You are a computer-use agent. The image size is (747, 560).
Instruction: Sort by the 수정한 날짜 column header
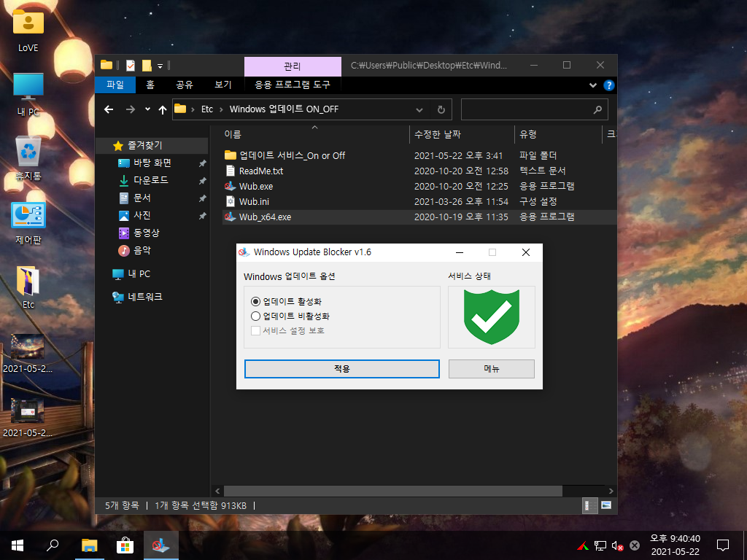[x=462, y=134]
